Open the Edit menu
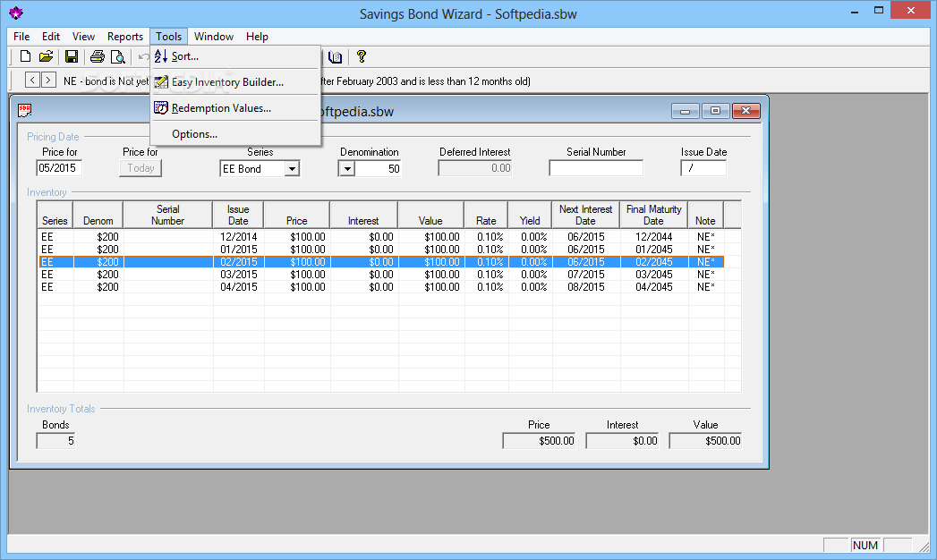Viewport: 937px width, 560px height. [x=51, y=37]
